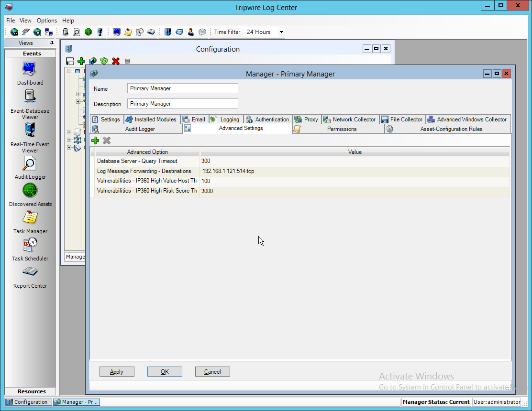532x411 pixels.
Task: Collapse the top node in Configuration tree
Action: coord(69,71)
